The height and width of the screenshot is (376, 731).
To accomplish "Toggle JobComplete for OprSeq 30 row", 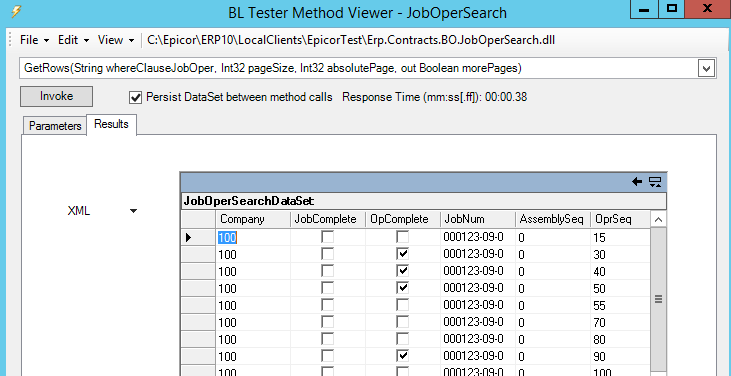I will click(x=328, y=254).
